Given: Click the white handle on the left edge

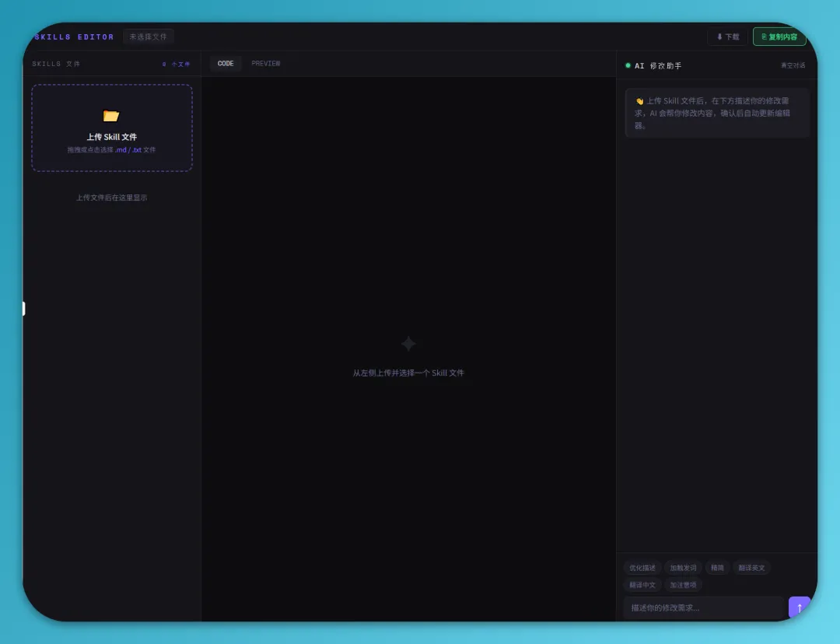Looking at the screenshot, I should tap(24, 309).
